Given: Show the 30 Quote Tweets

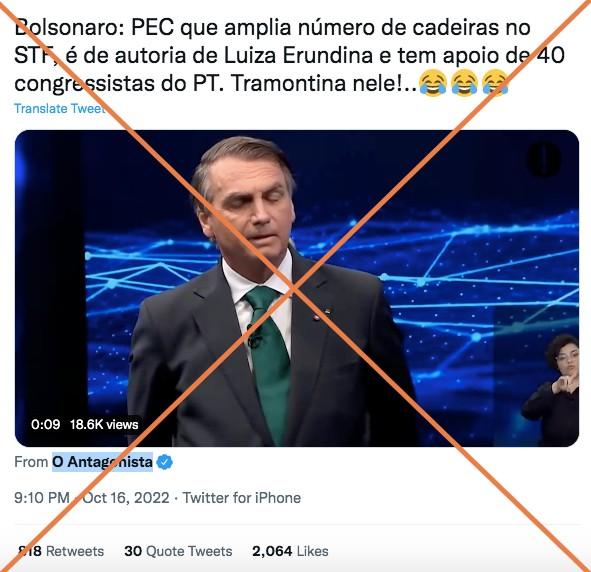Looking at the screenshot, I should point(178,551).
